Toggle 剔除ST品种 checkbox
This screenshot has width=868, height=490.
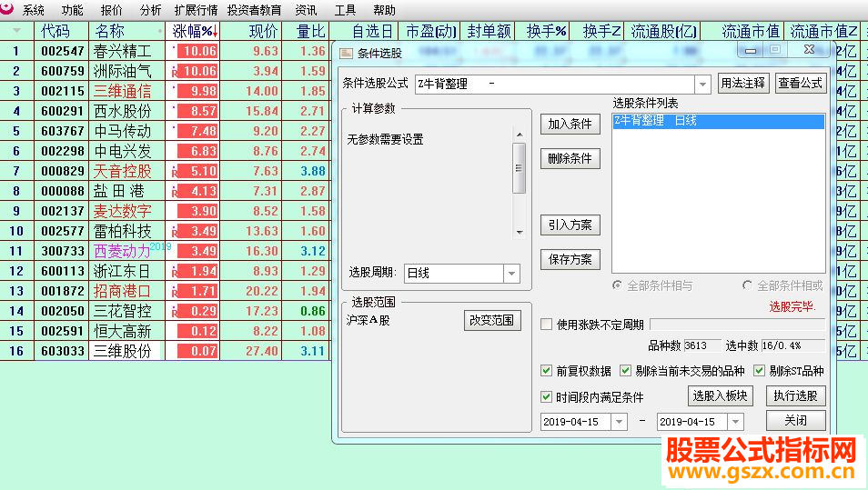(760, 371)
